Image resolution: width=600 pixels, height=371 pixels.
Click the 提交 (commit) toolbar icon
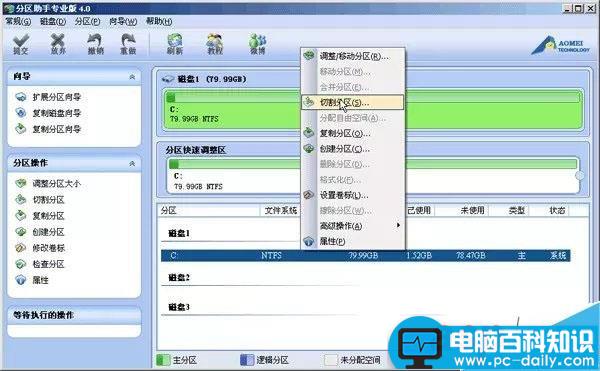point(21,44)
